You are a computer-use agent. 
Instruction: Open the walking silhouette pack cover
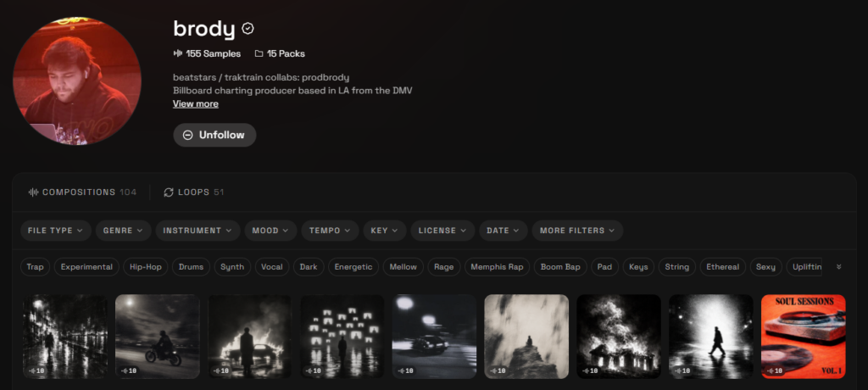[x=711, y=337]
